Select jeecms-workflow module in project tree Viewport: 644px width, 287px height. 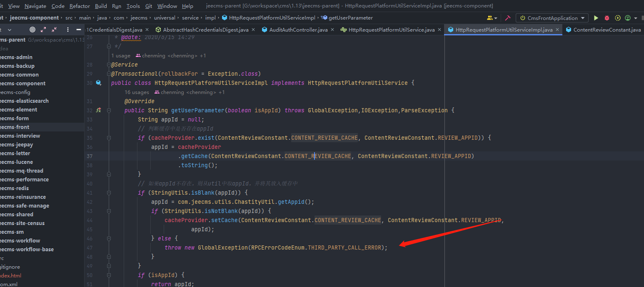[20, 240]
